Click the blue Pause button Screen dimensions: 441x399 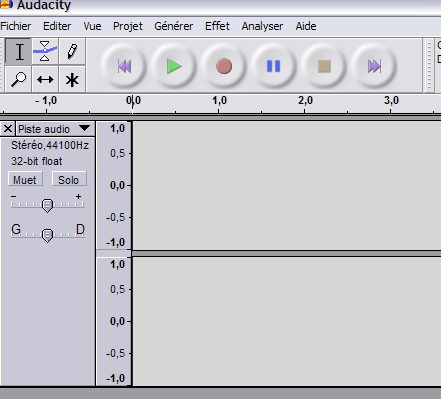274,66
